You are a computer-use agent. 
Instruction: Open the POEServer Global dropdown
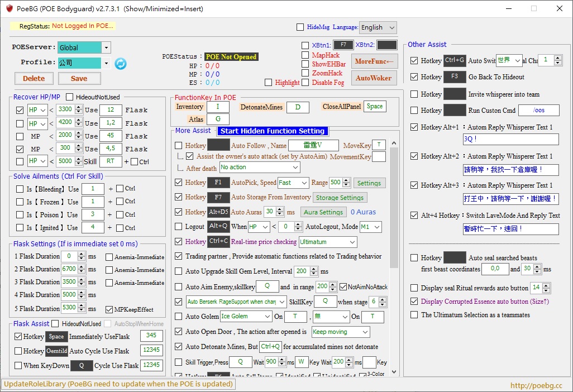point(106,47)
